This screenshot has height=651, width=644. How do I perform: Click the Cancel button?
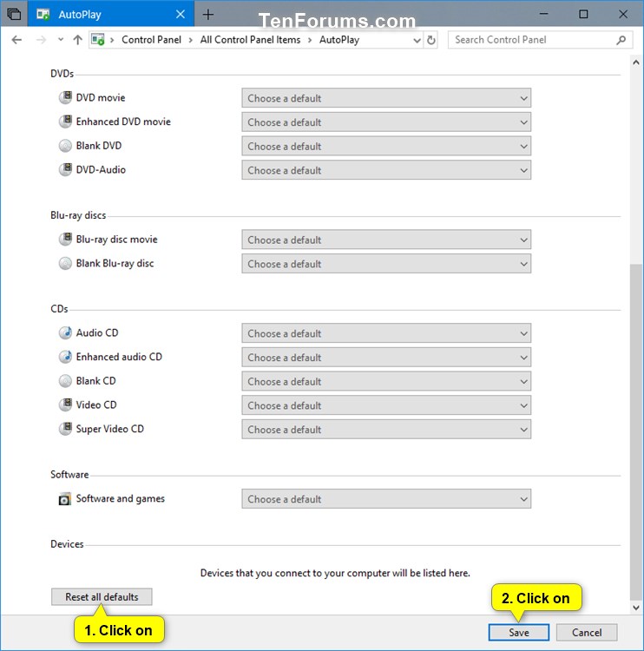click(x=587, y=632)
